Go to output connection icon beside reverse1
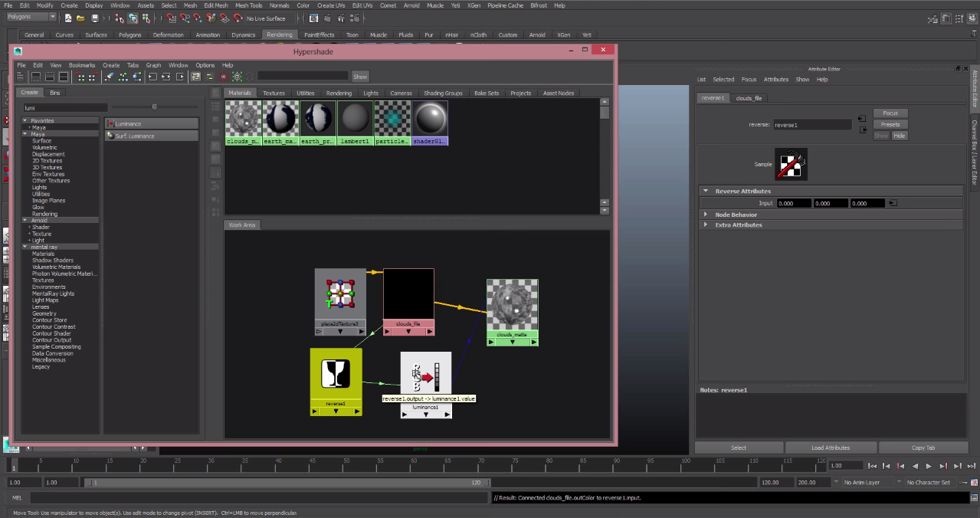Image resolution: width=980 pixels, height=518 pixels. click(x=864, y=129)
